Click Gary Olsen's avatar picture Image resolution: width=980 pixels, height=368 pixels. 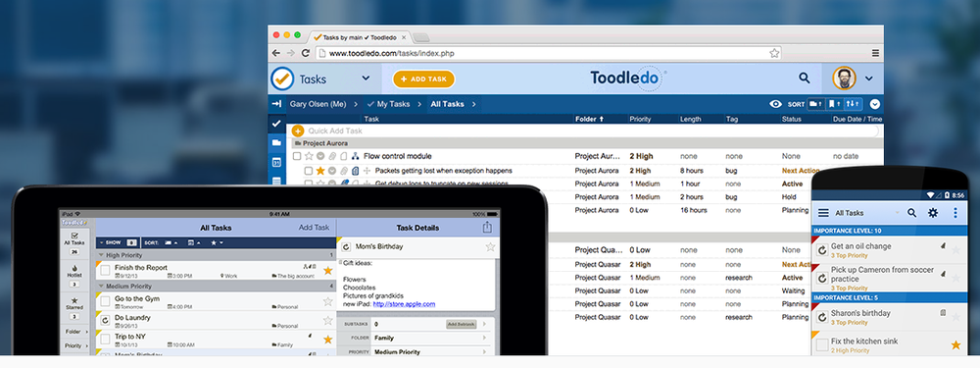click(x=844, y=79)
